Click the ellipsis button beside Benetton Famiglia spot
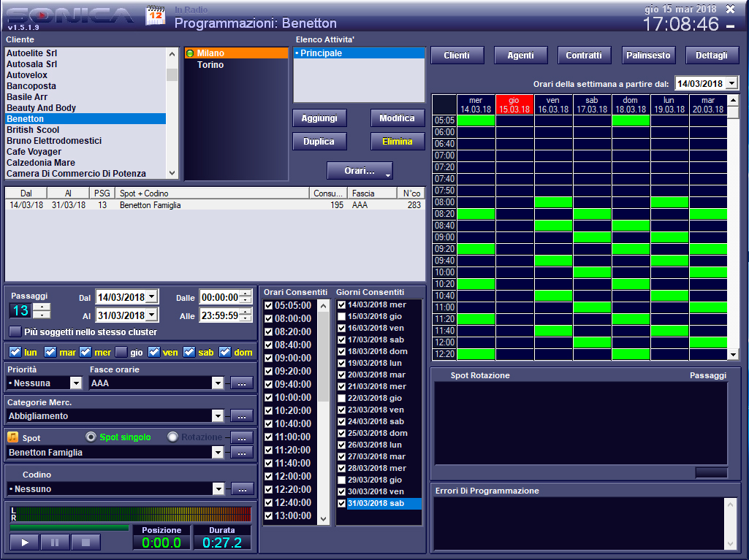The height and width of the screenshot is (560, 749). click(x=242, y=453)
